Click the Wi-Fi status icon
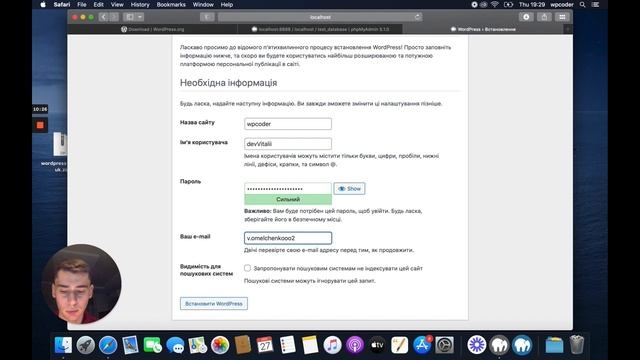The image size is (640, 360). click(495, 4)
